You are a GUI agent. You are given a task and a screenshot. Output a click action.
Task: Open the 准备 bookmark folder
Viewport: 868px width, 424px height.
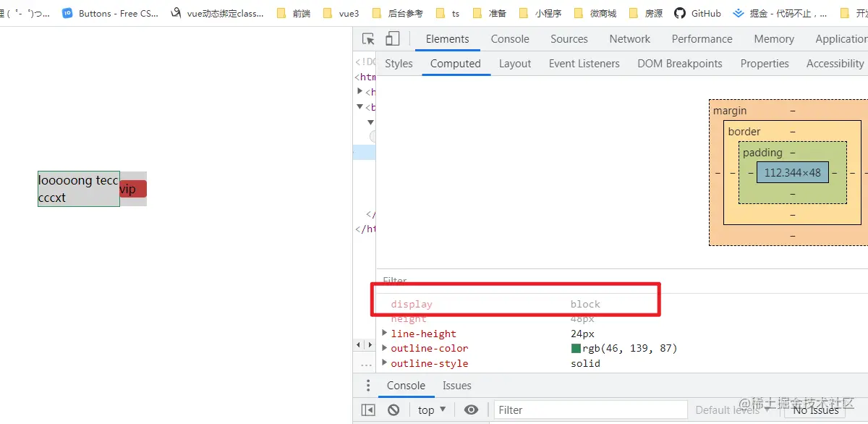(x=489, y=13)
